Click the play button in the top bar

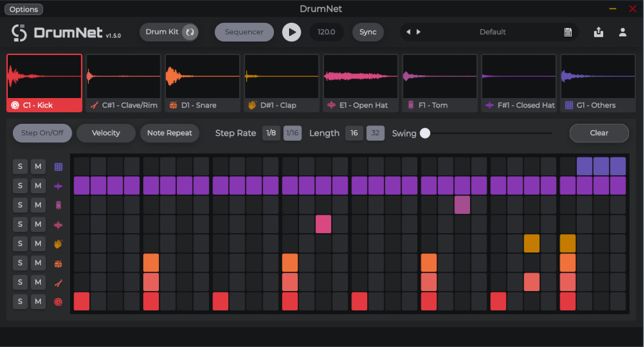pos(291,32)
